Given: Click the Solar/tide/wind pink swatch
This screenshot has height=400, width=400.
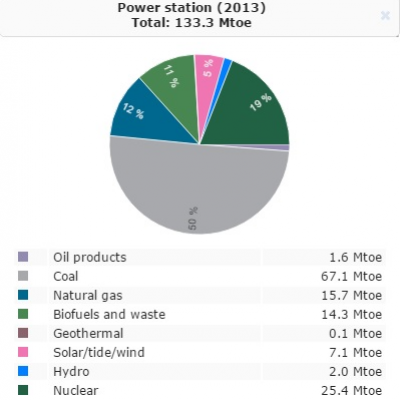Looking at the screenshot, I should tap(23, 352).
